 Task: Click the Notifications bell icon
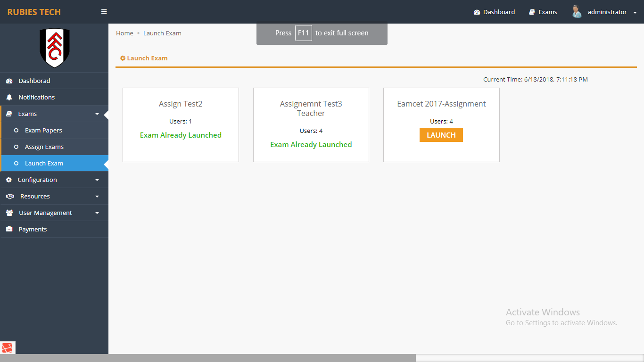coord(9,98)
